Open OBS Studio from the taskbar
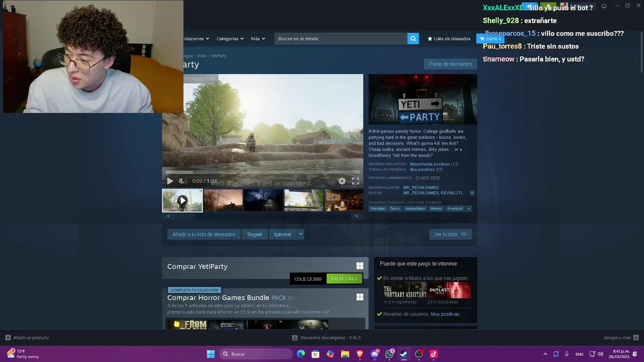Viewport: 644px width, 362px height. click(419, 354)
